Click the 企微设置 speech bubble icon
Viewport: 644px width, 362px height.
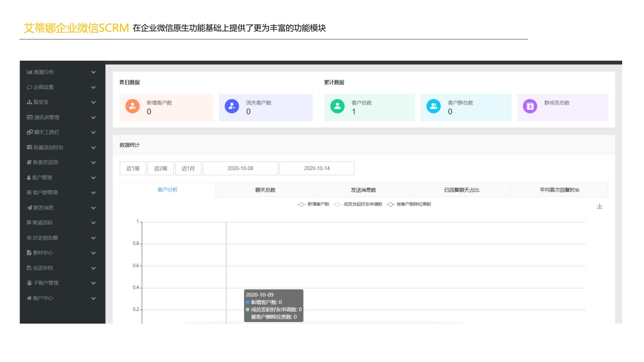tap(29, 87)
